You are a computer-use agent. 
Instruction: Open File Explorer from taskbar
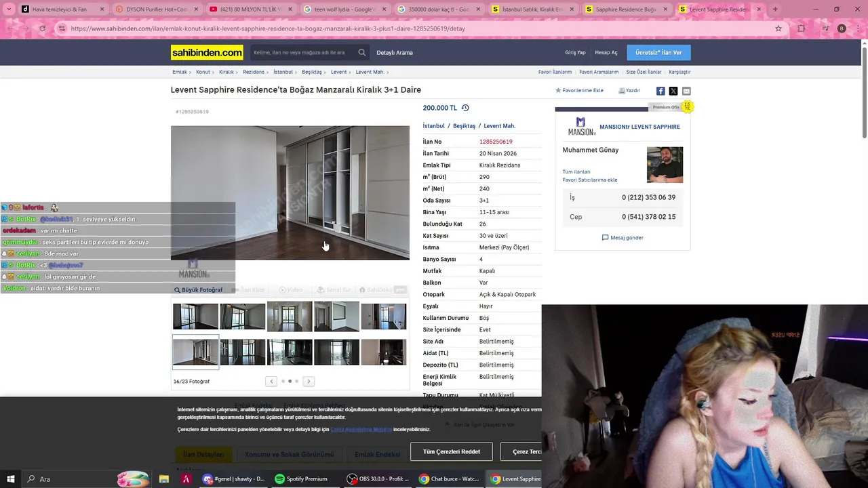164,479
